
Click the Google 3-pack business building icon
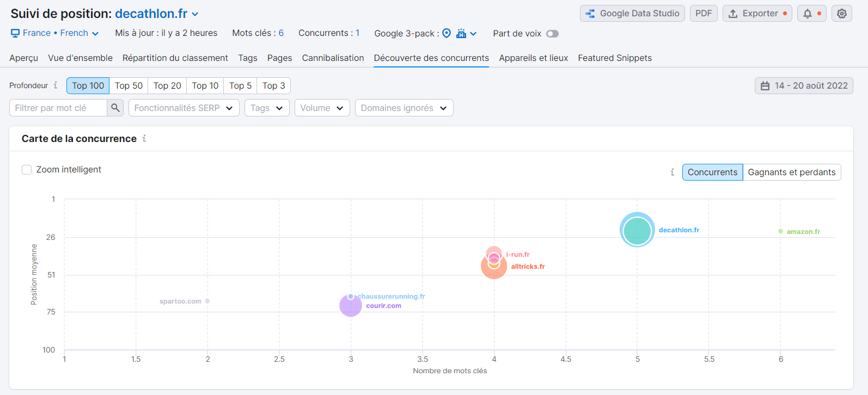coord(461,33)
